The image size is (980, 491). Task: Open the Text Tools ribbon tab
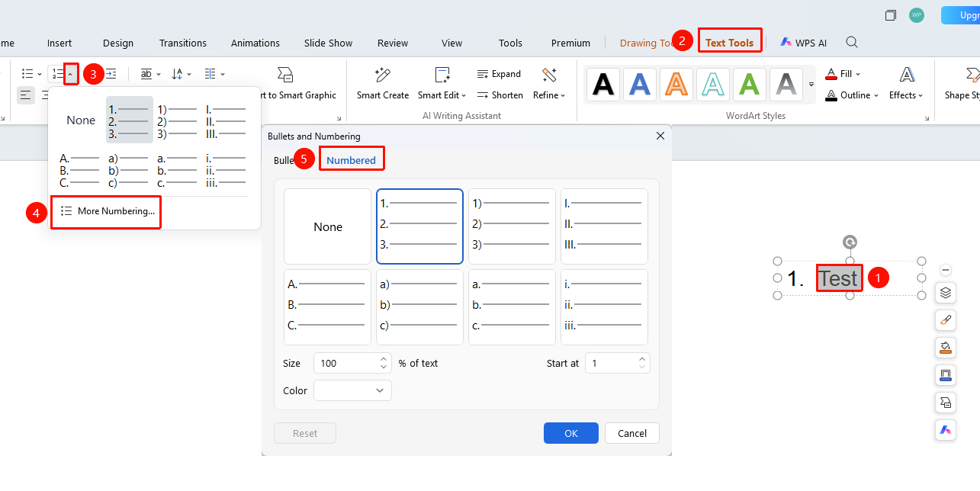tap(729, 43)
